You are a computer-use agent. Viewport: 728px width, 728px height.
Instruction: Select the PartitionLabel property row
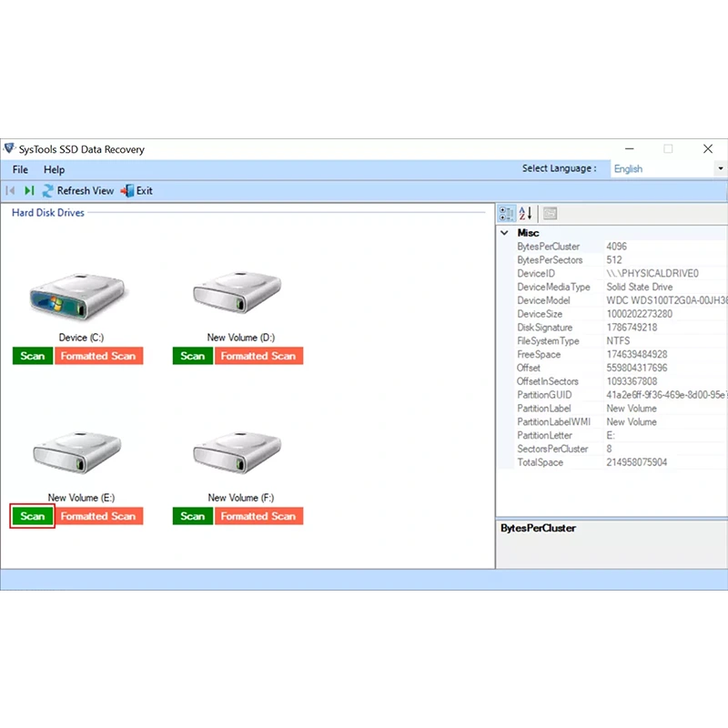tap(622, 408)
